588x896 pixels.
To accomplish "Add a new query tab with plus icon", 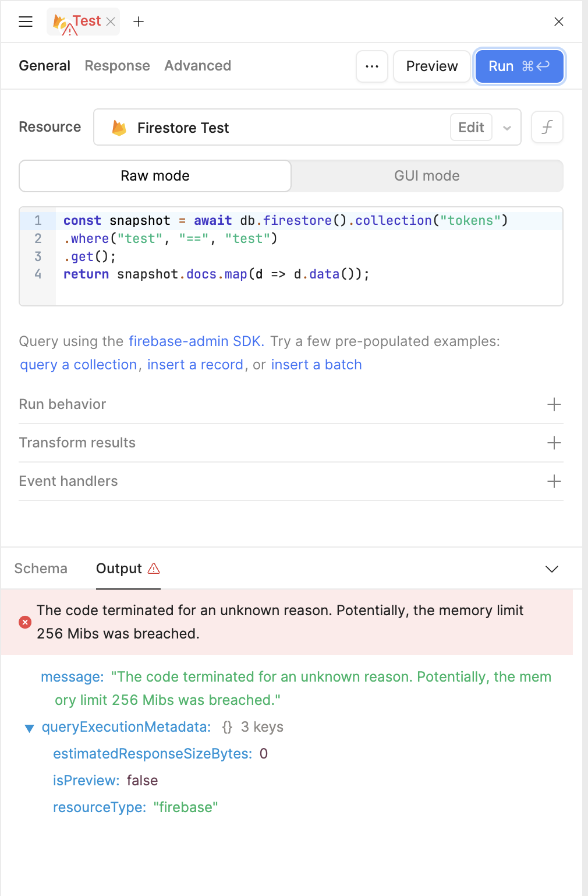I will tap(139, 22).
